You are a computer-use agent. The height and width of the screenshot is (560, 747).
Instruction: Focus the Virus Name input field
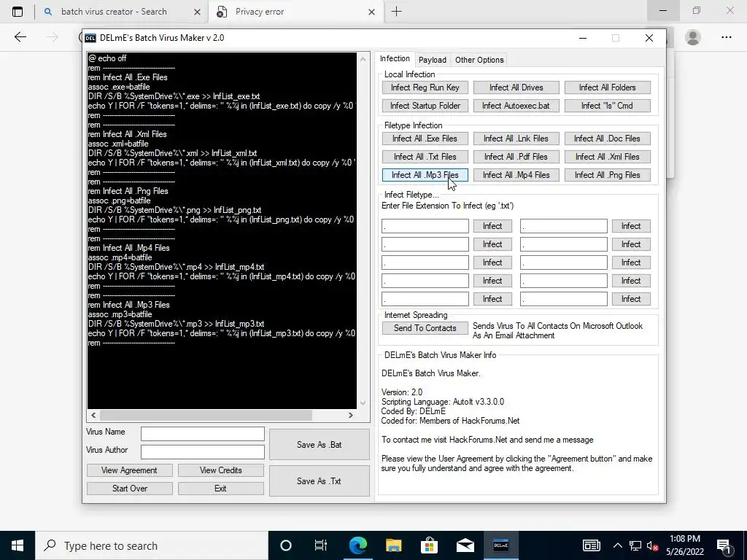click(x=203, y=434)
